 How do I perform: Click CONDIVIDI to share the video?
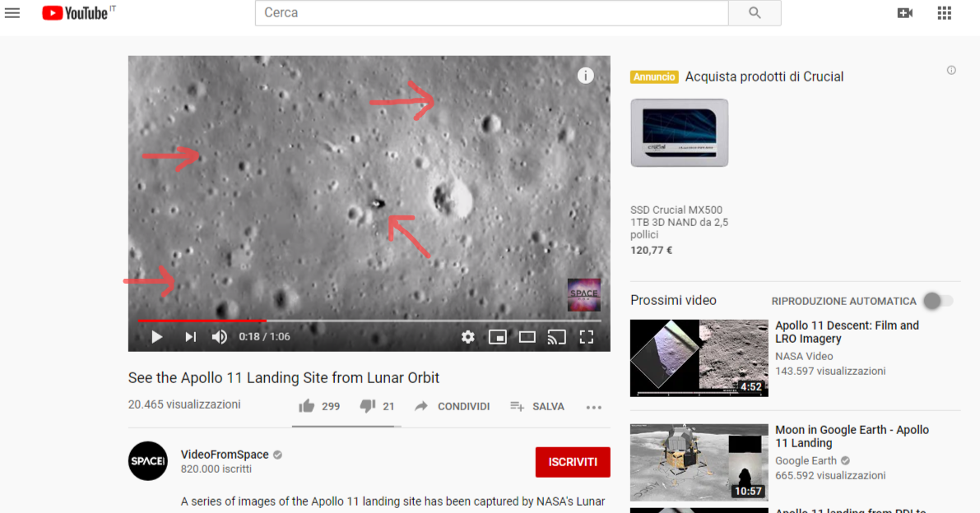pos(451,406)
